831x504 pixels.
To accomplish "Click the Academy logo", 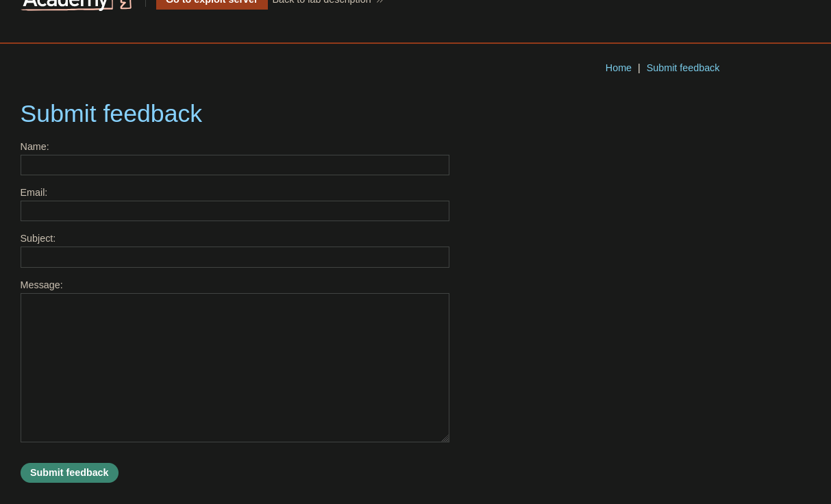I will pyautogui.click(x=76, y=4).
